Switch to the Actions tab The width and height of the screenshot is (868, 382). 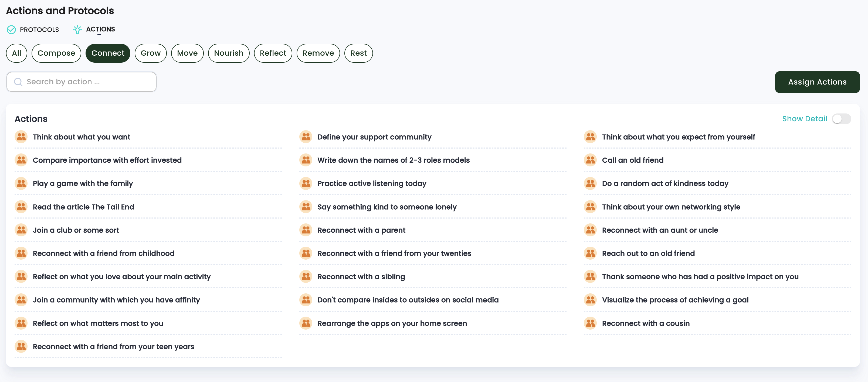click(x=100, y=29)
